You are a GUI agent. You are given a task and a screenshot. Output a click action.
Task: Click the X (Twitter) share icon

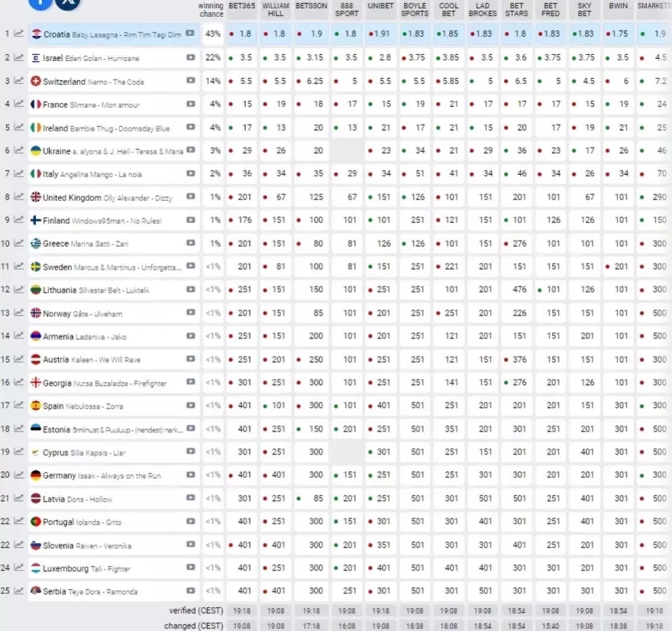[x=68, y=2]
